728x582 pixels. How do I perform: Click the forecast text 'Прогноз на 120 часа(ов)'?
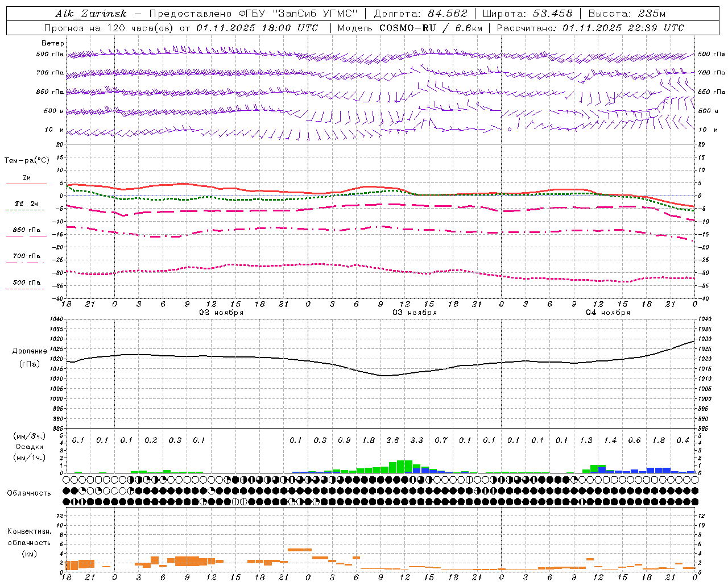coord(110,28)
